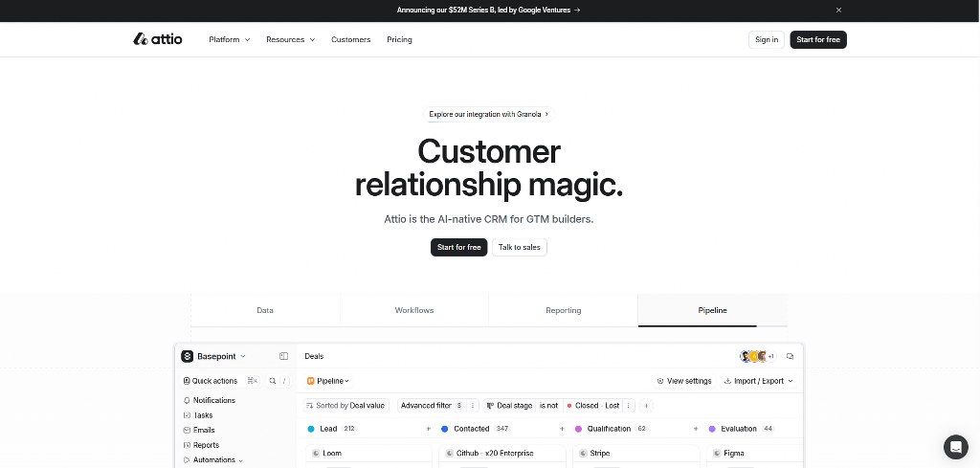
Task: Click the attio logo in the header
Action: [158, 39]
